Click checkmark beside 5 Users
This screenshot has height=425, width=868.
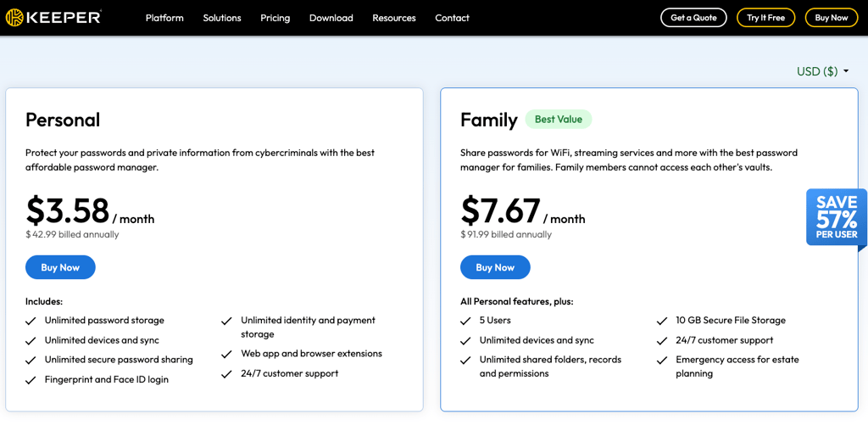pos(465,321)
